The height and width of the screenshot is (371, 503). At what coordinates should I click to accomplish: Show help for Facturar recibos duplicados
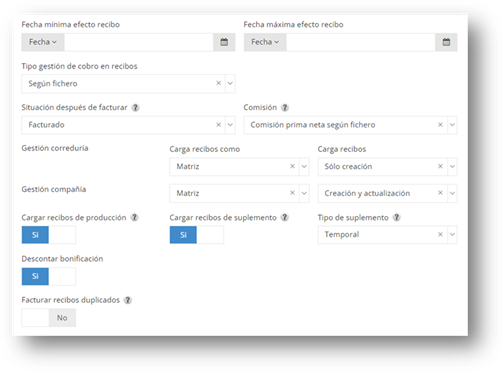(128, 300)
